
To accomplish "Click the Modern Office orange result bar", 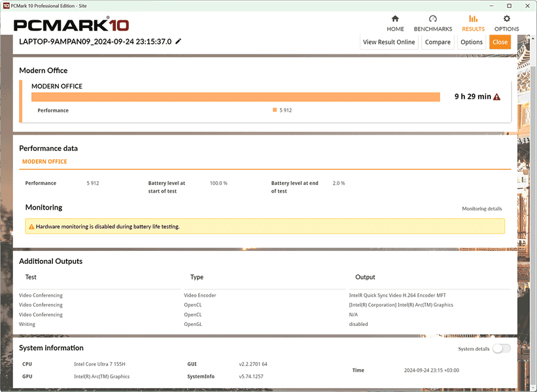I will point(235,97).
